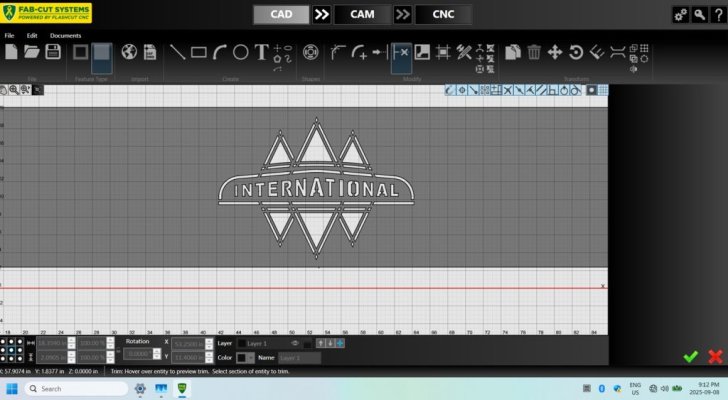
Task: Select the Circle drawing tool
Action: (x=240, y=52)
